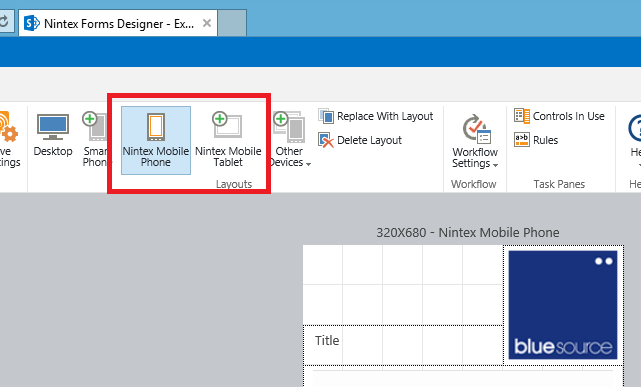Open the Workflow Settings dropdown
Image resolution: width=641 pixels, height=387 pixels.
tap(475, 141)
